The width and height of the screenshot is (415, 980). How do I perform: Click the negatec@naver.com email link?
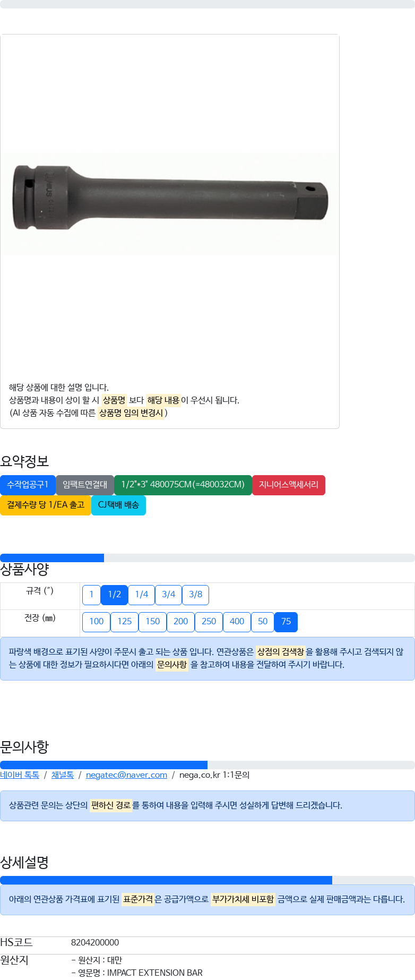coord(126,775)
